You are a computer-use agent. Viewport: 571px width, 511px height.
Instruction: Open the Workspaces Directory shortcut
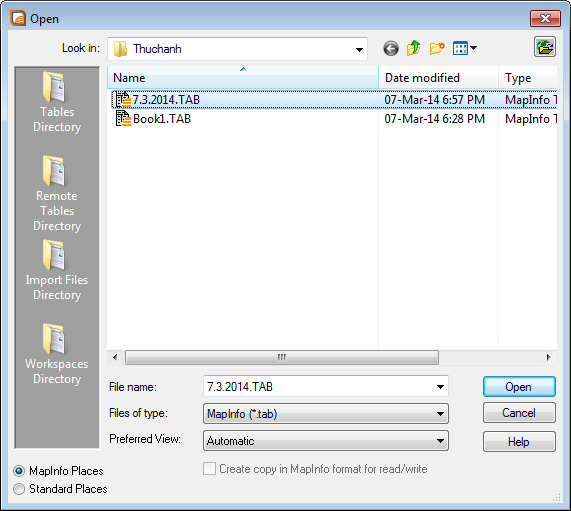[x=57, y=354]
